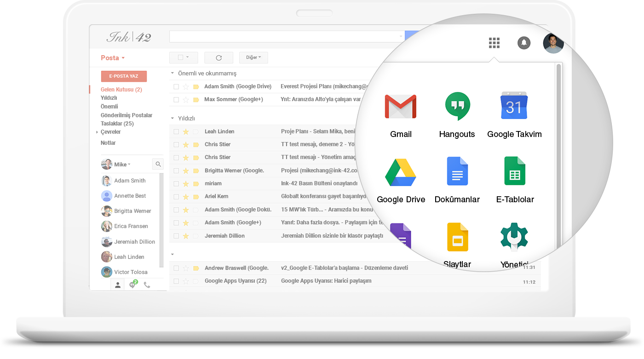Image resolution: width=644 pixels, height=359 pixels.
Task: Unstar the Ariel Kern email
Action: pos(186,196)
